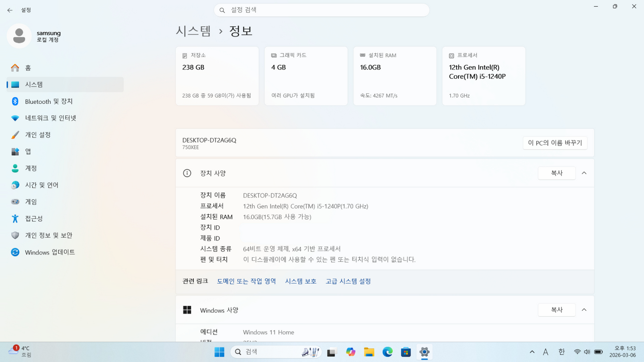Viewport: 644px width, 362px height.
Task: Copy the 장치 사양 details with 복사
Action: click(x=557, y=173)
